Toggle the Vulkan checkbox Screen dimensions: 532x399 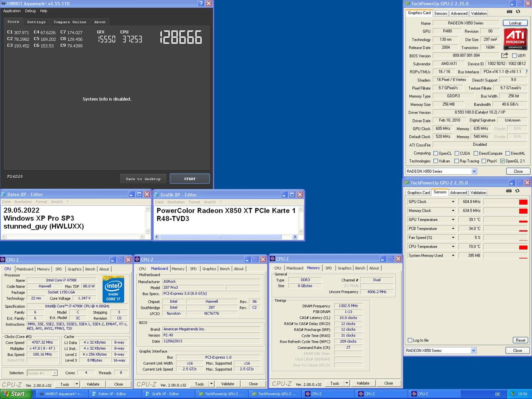click(436, 161)
